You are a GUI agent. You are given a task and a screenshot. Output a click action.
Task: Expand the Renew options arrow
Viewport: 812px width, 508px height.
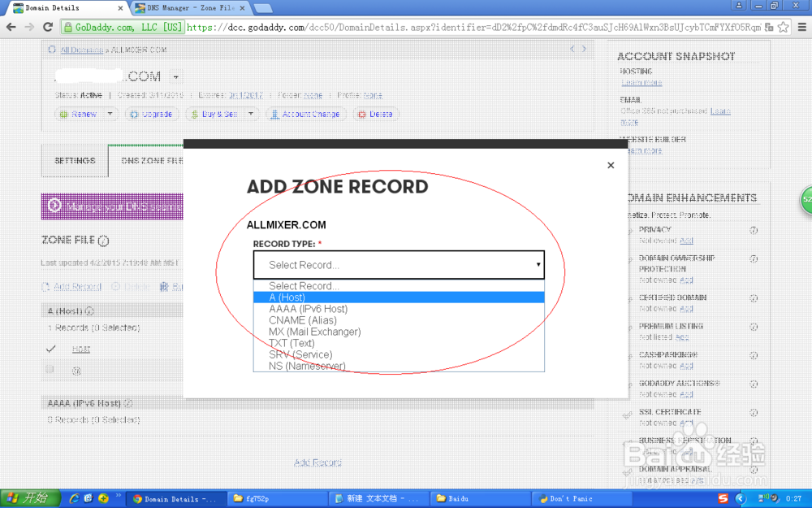click(x=110, y=114)
